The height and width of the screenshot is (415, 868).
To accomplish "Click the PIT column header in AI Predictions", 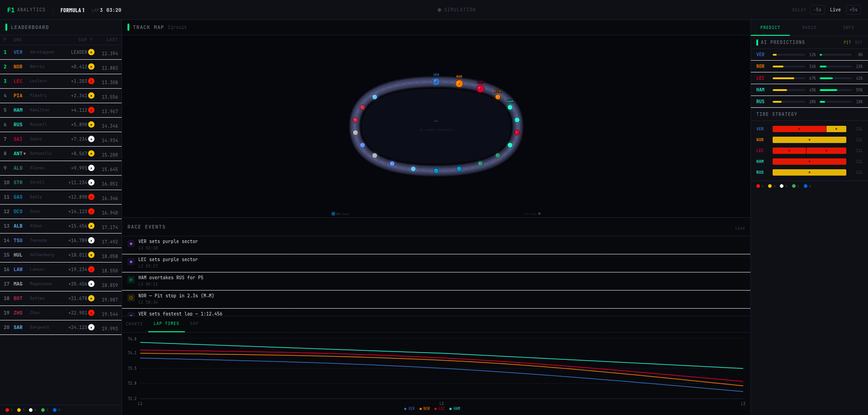I will 847,43.
